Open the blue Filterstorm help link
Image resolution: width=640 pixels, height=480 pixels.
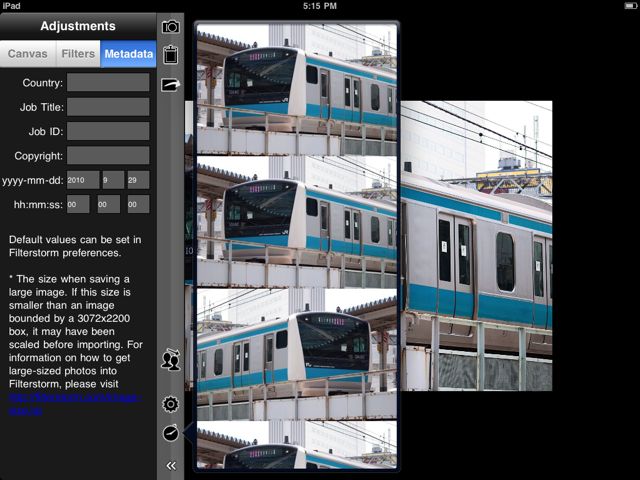(x=75, y=404)
